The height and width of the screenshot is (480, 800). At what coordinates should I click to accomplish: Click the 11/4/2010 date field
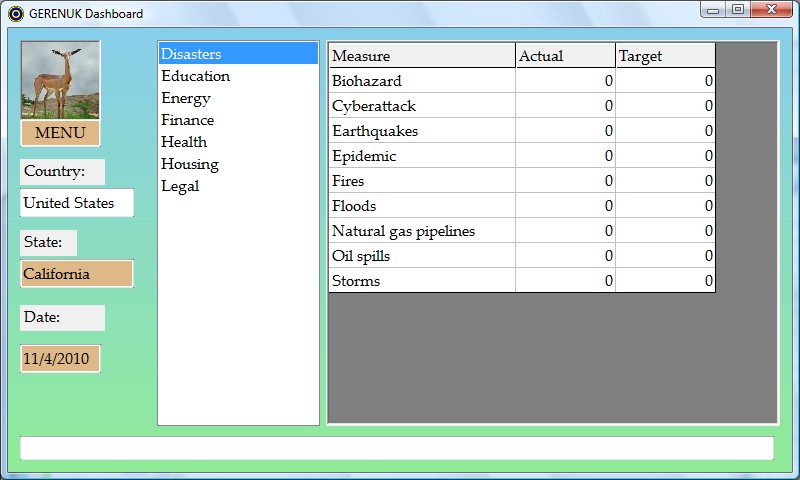60,358
